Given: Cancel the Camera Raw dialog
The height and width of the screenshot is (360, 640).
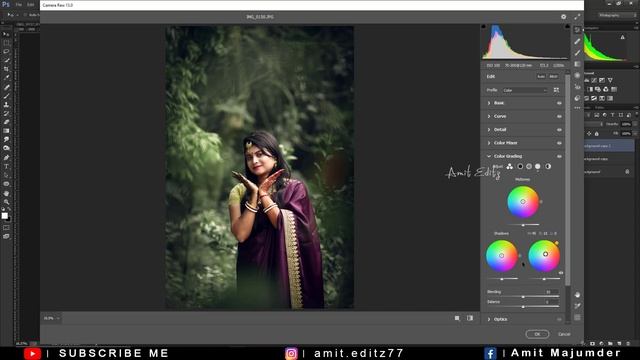Looking at the screenshot, I should (564, 334).
